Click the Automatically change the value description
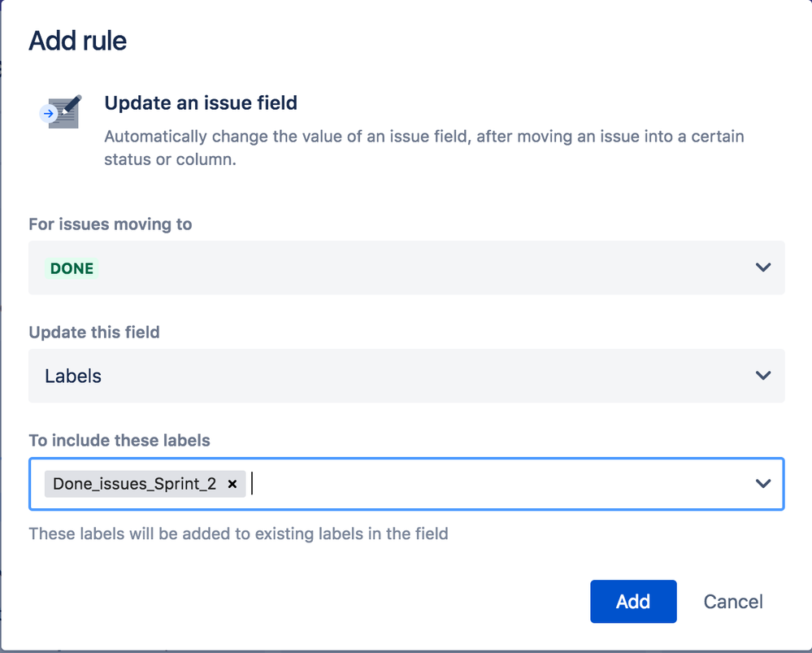 [424, 148]
